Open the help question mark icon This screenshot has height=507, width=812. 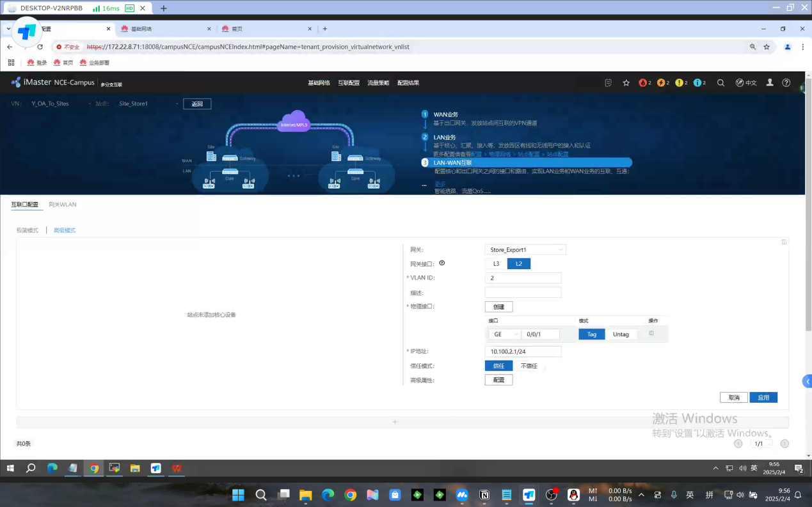[x=786, y=82]
